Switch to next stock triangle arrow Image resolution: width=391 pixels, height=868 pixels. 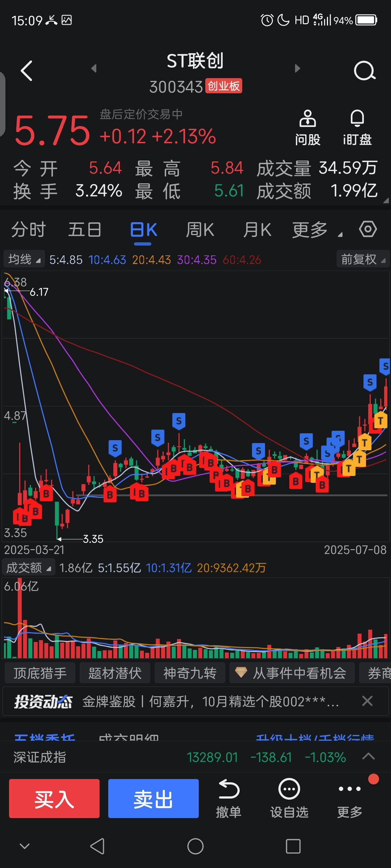297,68
